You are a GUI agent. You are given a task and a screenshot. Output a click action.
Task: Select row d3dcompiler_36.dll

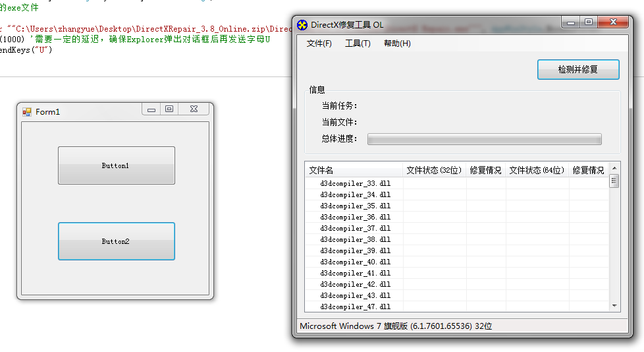(457, 217)
